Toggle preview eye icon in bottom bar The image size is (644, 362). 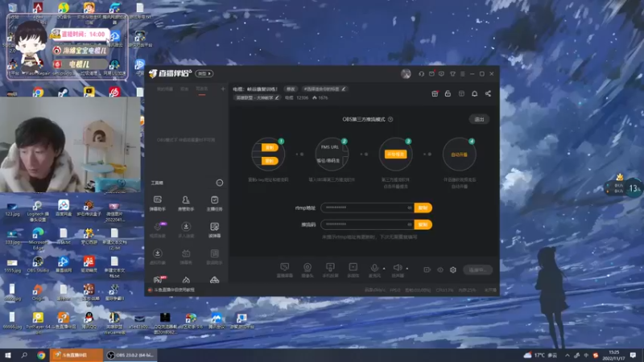click(x=440, y=269)
